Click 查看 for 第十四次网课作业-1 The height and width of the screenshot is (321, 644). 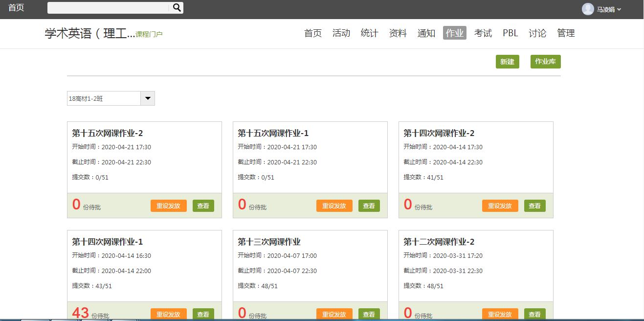pos(203,314)
